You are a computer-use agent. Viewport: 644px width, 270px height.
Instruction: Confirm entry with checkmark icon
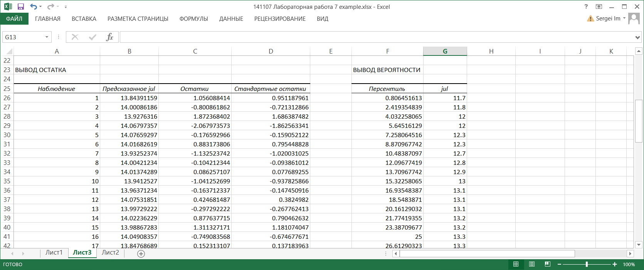click(92, 37)
